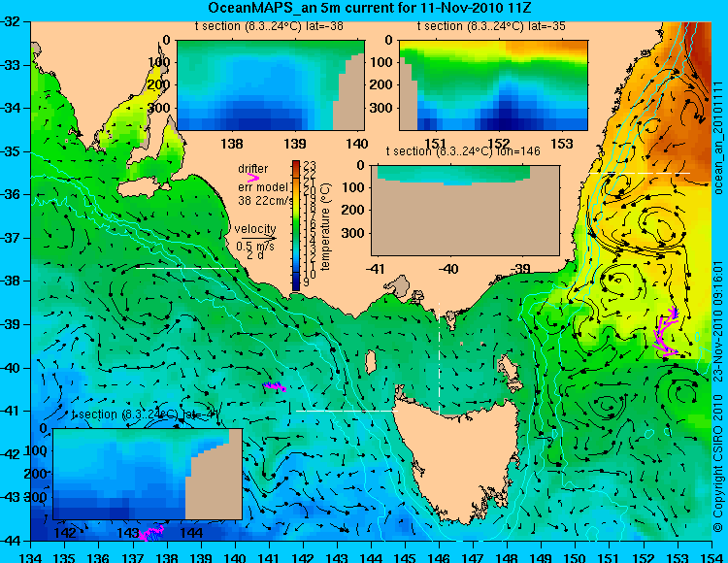The height and width of the screenshot is (563, 728).
Task: Click the '134' longitude axis label
Action: (x=31, y=557)
